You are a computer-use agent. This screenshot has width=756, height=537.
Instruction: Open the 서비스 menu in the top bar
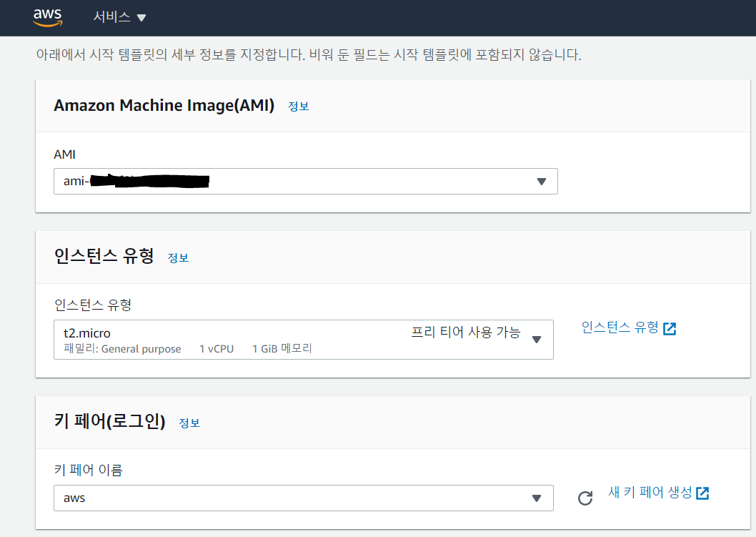click(x=113, y=17)
